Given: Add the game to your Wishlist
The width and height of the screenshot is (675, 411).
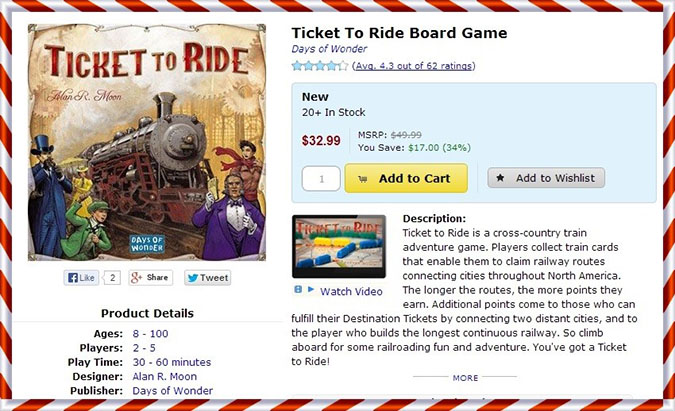Looking at the screenshot, I should pyautogui.click(x=546, y=178).
